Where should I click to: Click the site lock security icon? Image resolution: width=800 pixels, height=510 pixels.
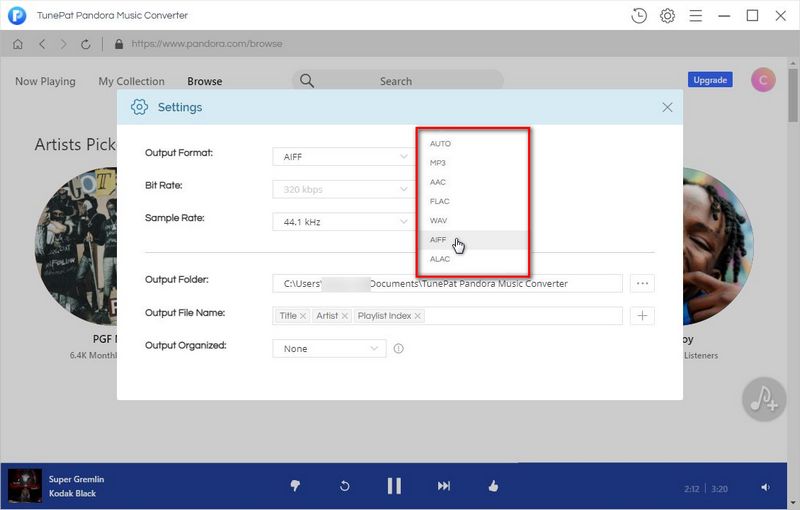119,44
